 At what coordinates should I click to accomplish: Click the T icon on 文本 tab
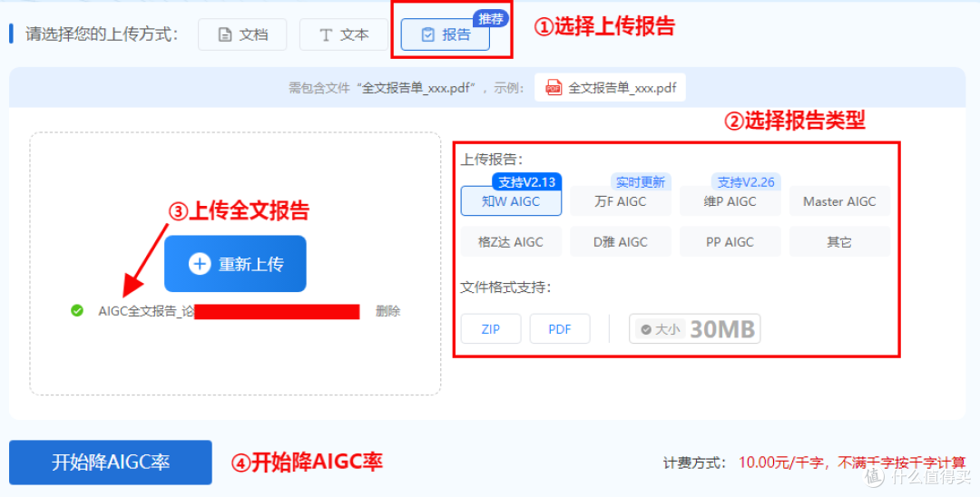[325, 35]
